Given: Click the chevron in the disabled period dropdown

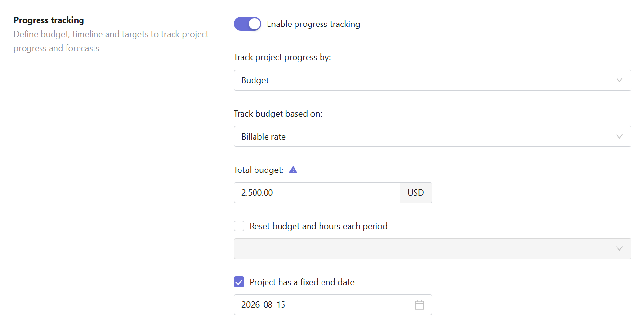Looking at the screenshot, I should click(619, 248).
